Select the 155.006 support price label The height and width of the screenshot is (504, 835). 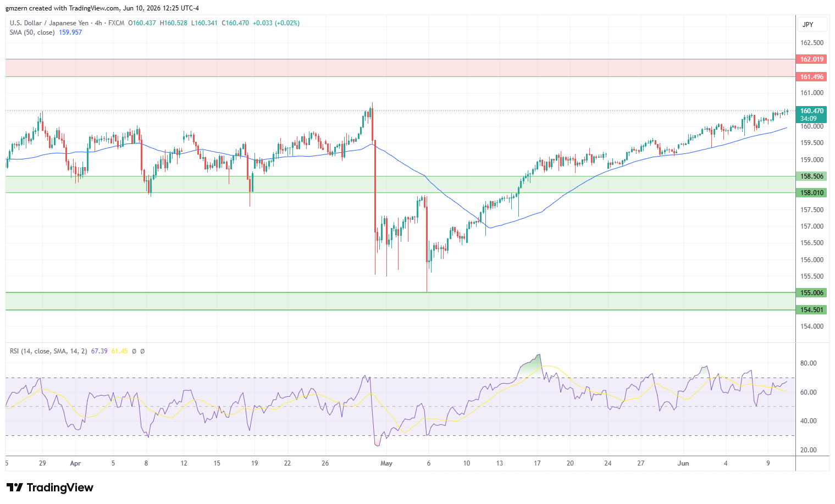tap(811, 293)
